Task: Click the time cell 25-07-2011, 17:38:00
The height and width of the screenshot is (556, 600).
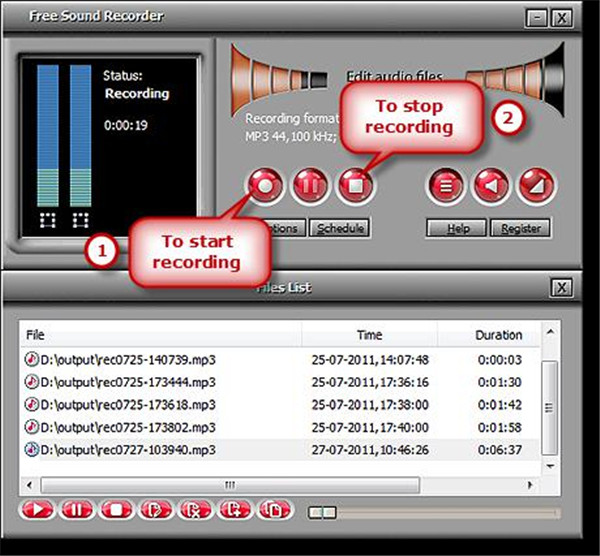Action: coord(370,404)
